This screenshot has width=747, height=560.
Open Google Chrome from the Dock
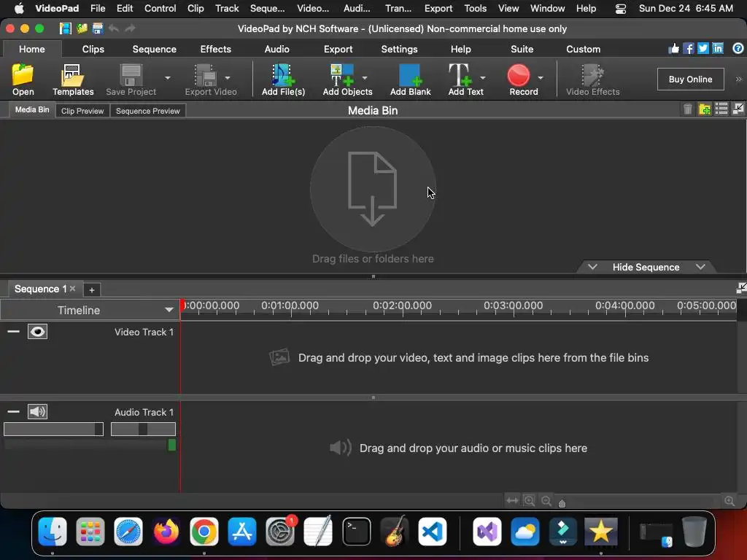tap(204, 532)
